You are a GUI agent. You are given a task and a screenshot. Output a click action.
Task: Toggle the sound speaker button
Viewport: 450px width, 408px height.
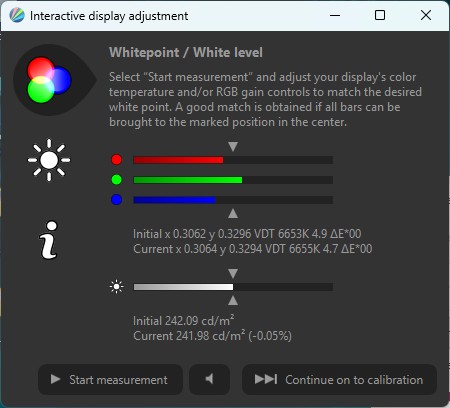point(209,379)
